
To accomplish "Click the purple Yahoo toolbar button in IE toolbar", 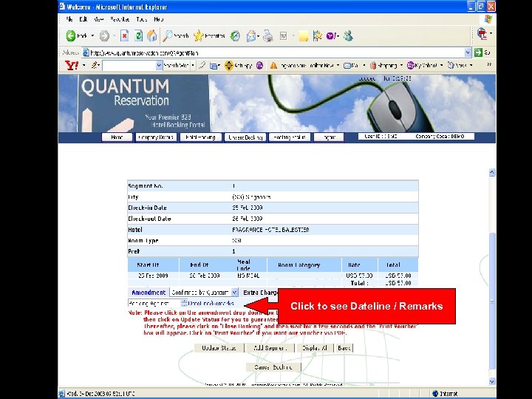I will 331,35.
